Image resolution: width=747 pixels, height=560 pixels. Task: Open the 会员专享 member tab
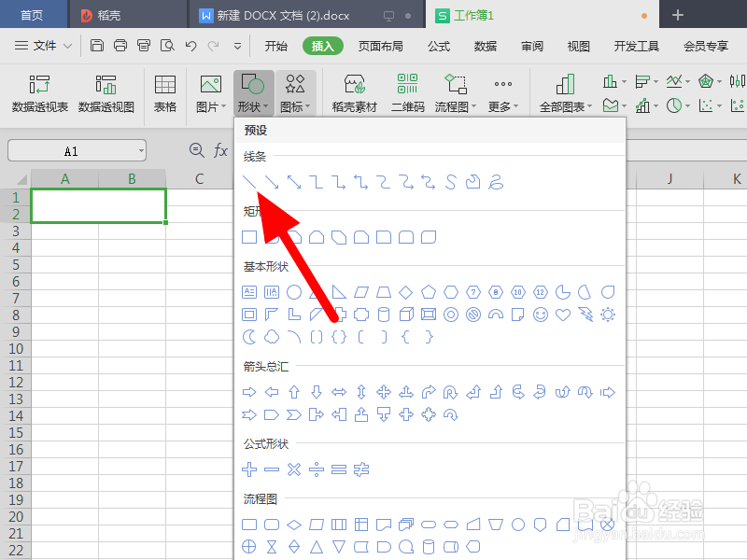(x=706, y=46)
